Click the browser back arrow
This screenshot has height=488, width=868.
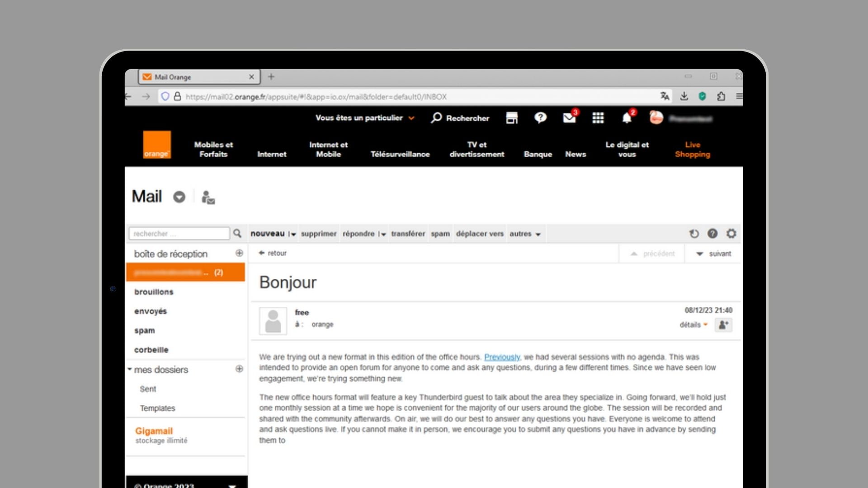pos(128,96)
